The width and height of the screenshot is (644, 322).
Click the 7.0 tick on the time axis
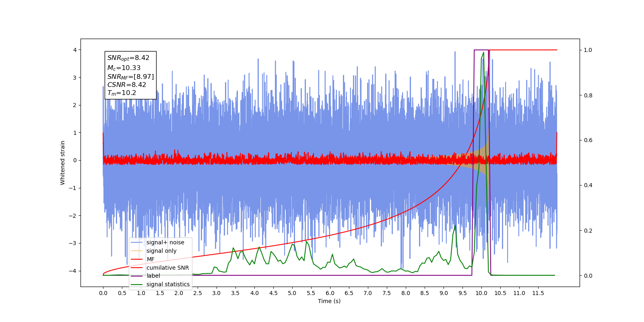point(368,293)
